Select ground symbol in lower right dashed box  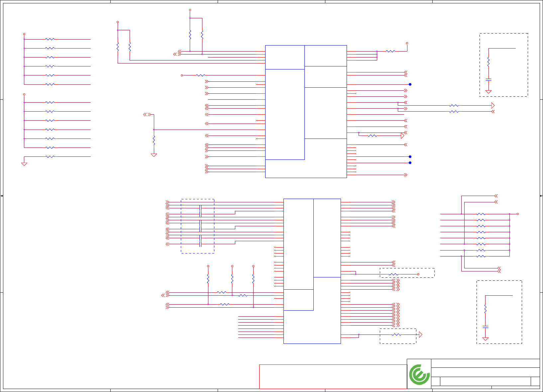(486, 339)
